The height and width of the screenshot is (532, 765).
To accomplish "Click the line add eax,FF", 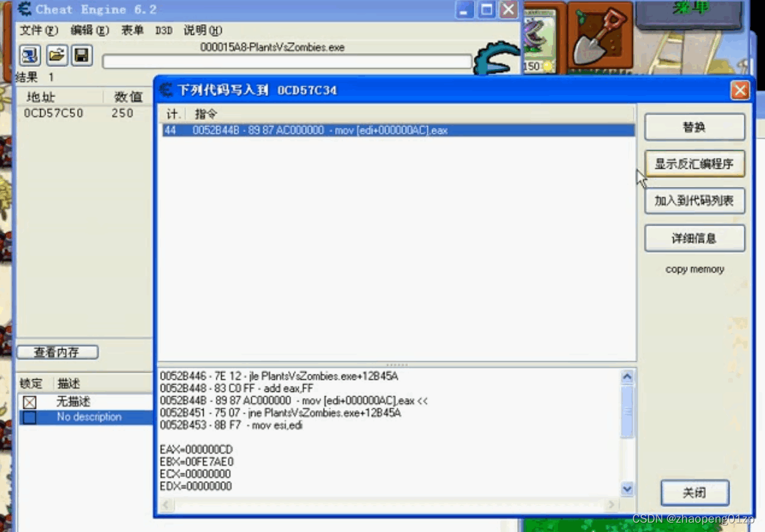I will [x=236, y=389].
